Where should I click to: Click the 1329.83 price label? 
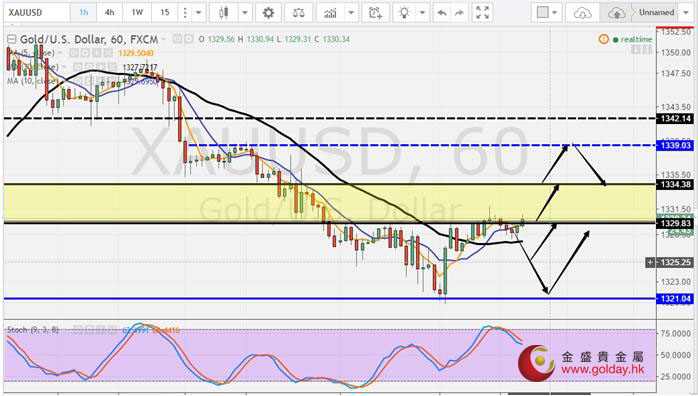point(676,223)
